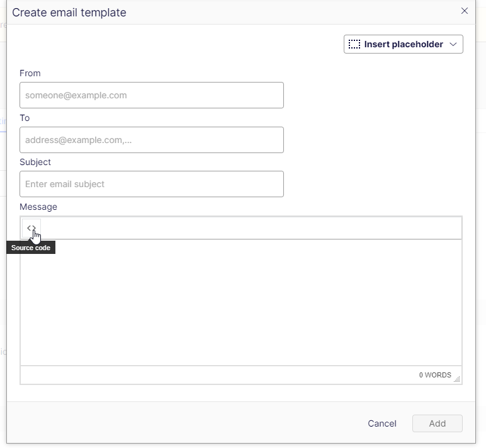
Task: Focus the From email address field
Action: click(x=152, y=95)
